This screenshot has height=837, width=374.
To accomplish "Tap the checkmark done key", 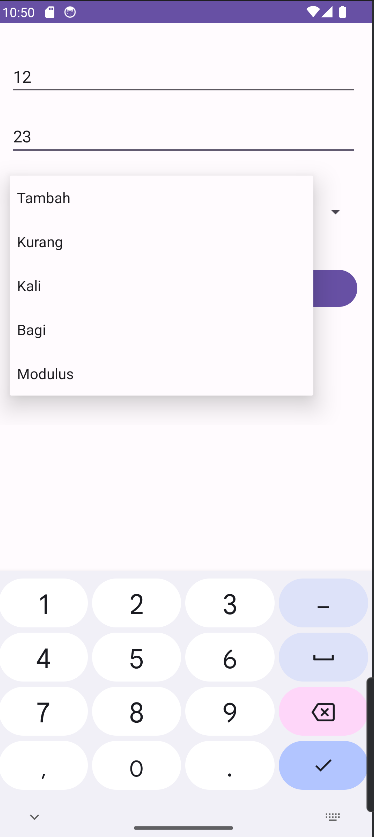I will [323, 765].
